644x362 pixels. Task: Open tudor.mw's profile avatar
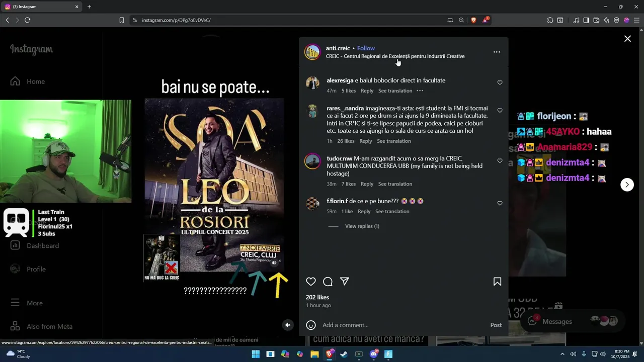coord(312,161)
